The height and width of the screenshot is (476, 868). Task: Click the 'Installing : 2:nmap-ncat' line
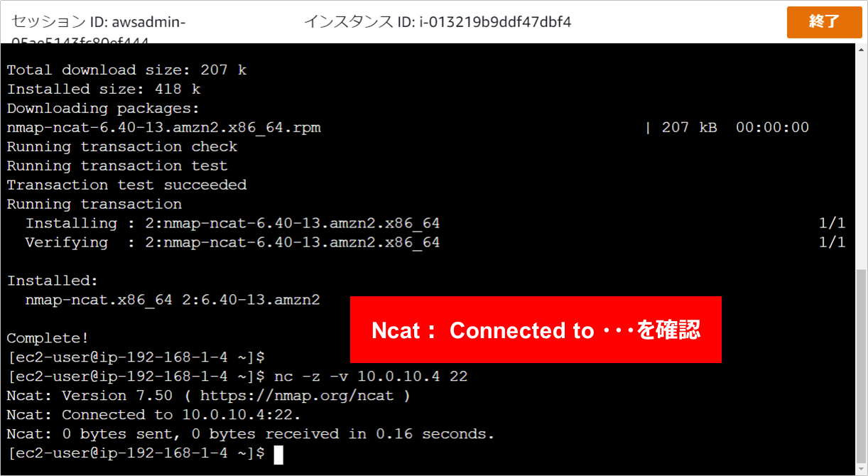click(232, 224)
